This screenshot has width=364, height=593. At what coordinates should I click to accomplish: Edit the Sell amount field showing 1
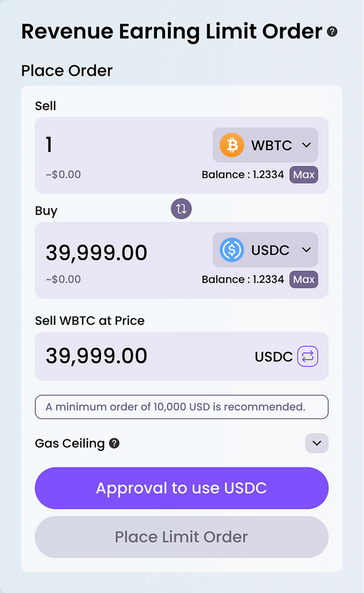123,145
